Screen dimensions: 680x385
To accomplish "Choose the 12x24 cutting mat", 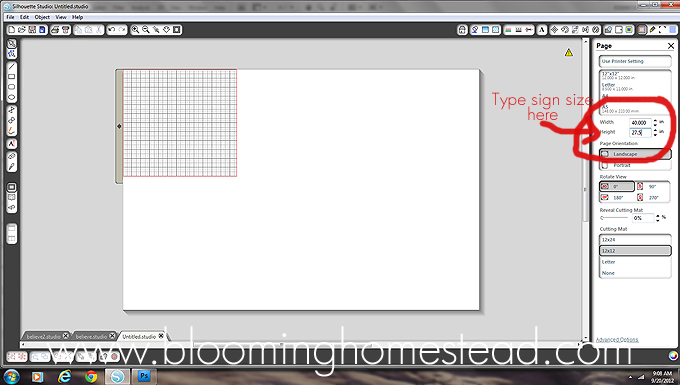I will (x=635, y=239).
